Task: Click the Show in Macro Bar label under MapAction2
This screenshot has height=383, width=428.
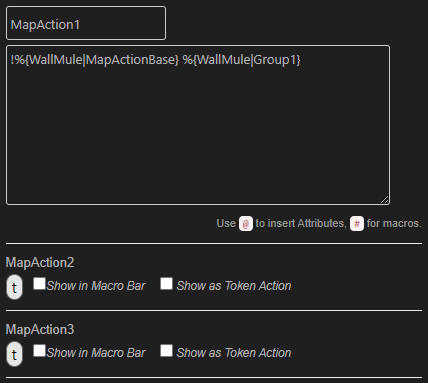Action: coord(96,286)
